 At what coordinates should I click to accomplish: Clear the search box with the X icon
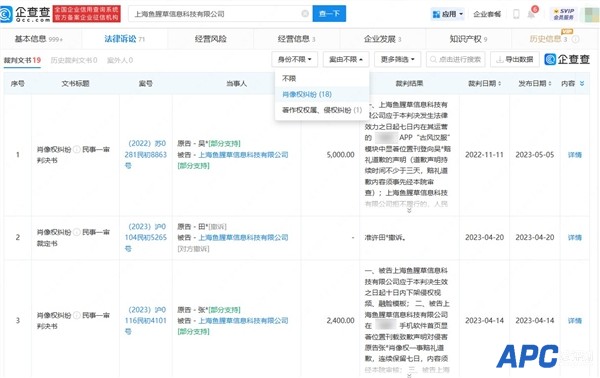point(305,14)
